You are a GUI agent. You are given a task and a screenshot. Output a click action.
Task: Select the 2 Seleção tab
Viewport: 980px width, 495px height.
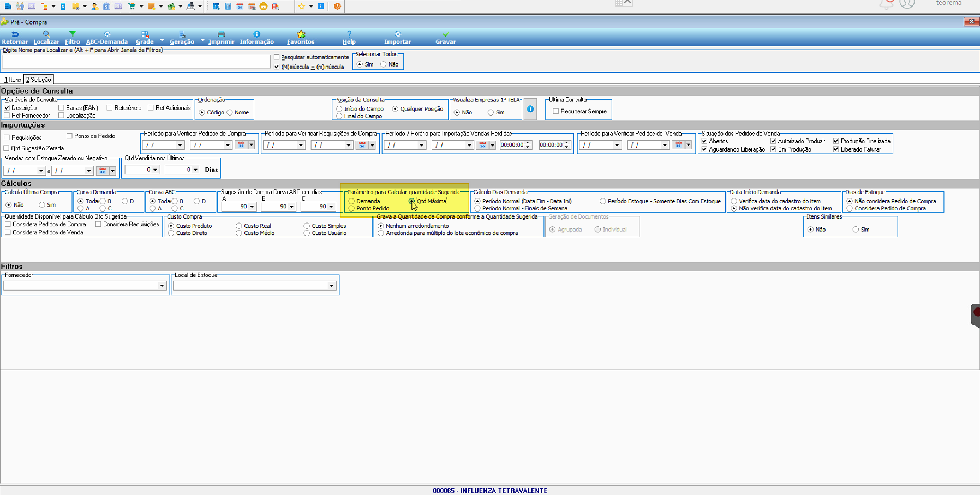tap(39, 80)
